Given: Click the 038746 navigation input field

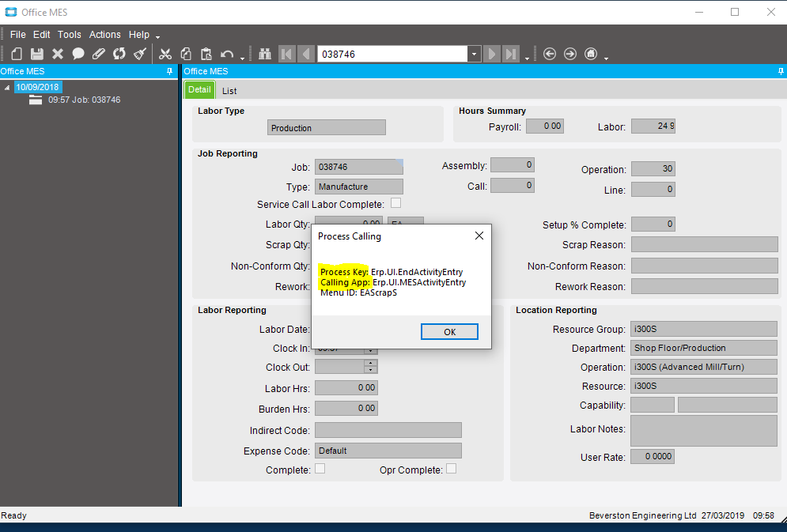Looking at the screenshot, I should [x=392, y=54].
